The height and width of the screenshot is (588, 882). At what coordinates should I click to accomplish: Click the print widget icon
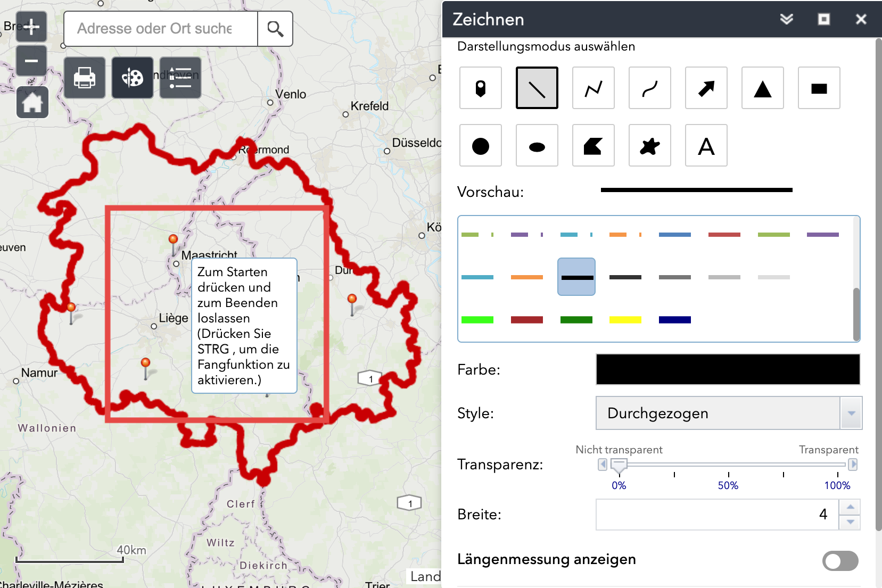click(85, 78)
